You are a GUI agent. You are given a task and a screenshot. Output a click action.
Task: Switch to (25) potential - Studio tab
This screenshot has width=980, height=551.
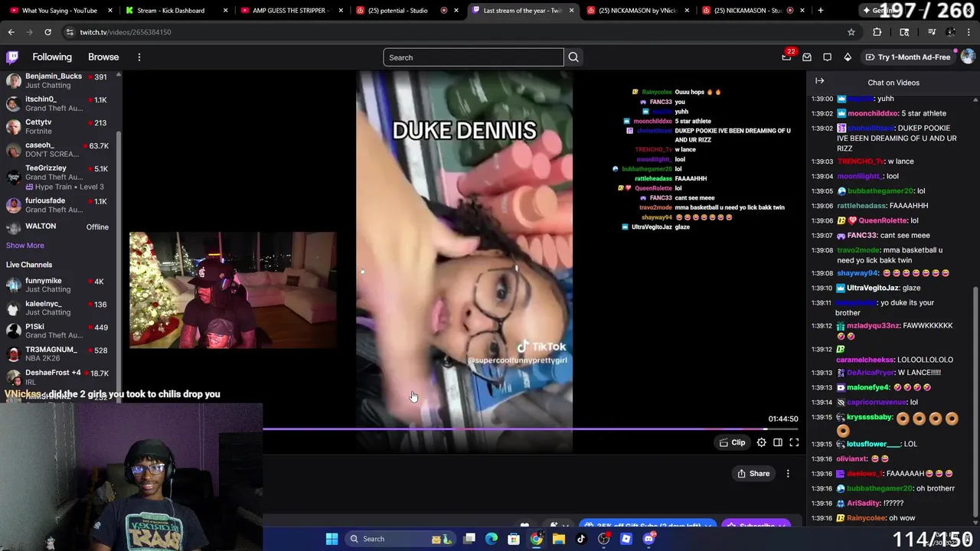407,11
